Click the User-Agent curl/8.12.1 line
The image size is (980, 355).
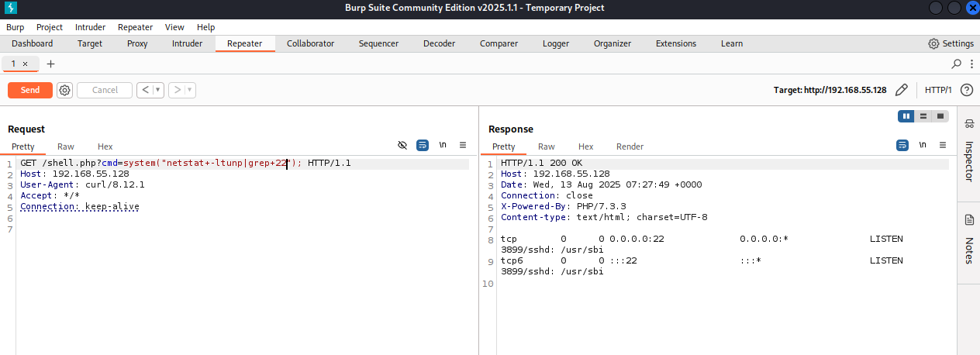(x=82, y=185)
